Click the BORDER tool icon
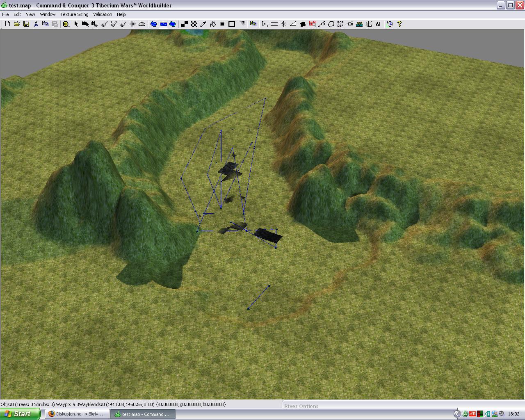Image resolution: width=525 pixels, height=420 pixels. pyautogui.click(x=340, y=24)
